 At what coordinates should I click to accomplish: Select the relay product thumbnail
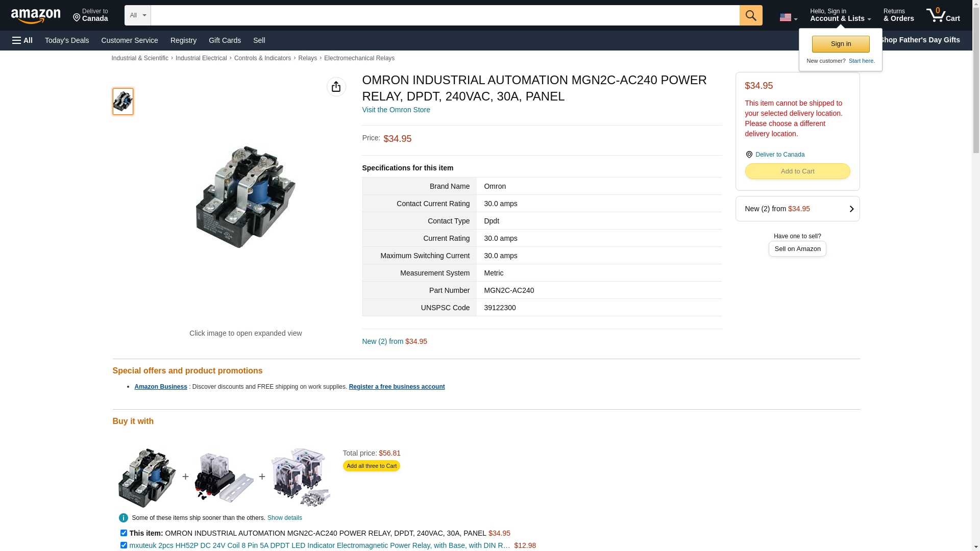pos(122,101)
